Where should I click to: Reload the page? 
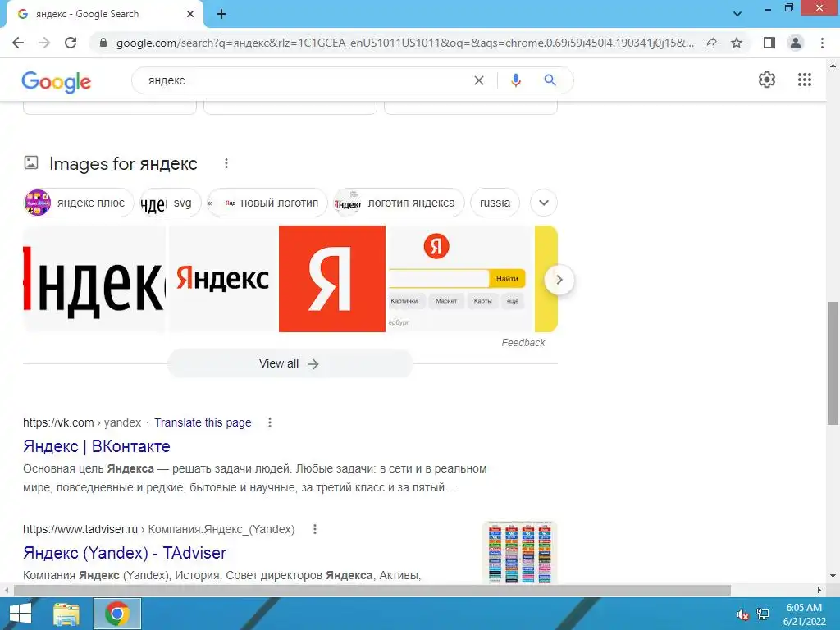(x=71, y=43)
